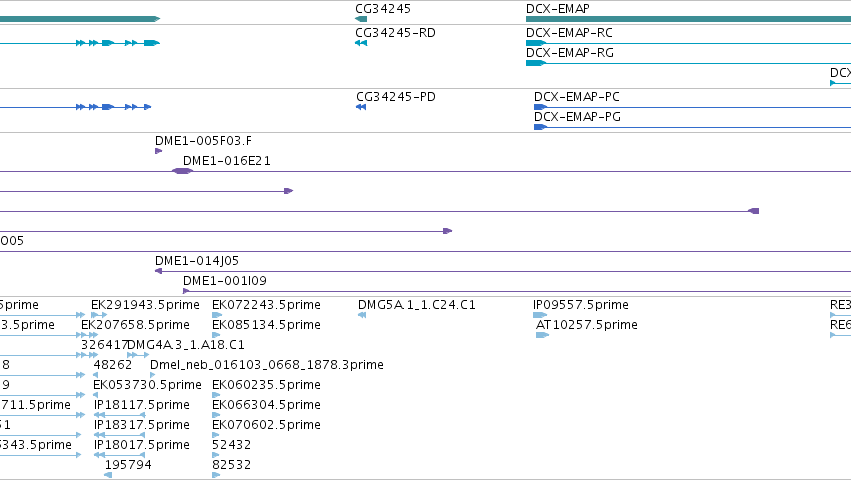
Task: Select CG34245-RD transcript arrows
Action: [x=361, y=43]
